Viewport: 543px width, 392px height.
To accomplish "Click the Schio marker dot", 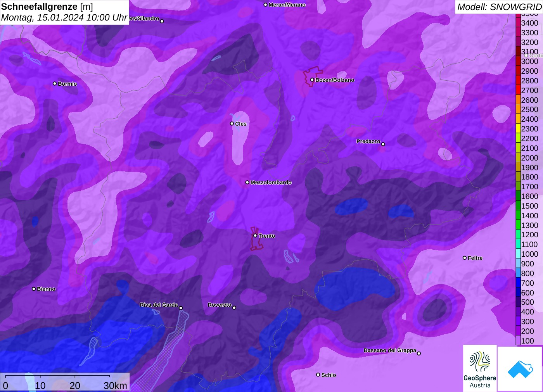I will click(318, 375).
